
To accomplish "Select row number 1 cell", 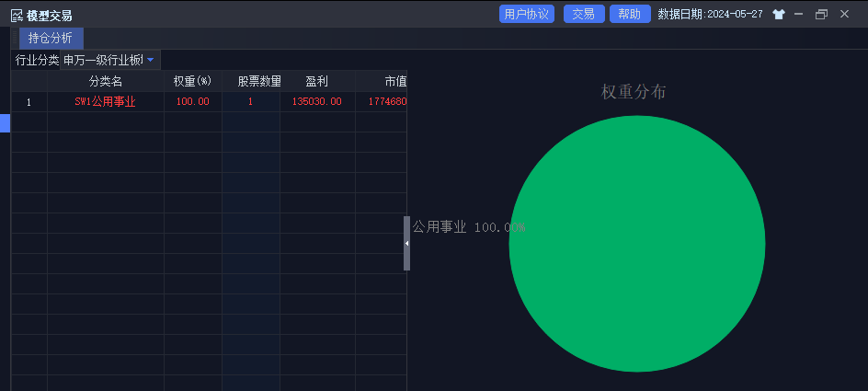I will [29, 102].
